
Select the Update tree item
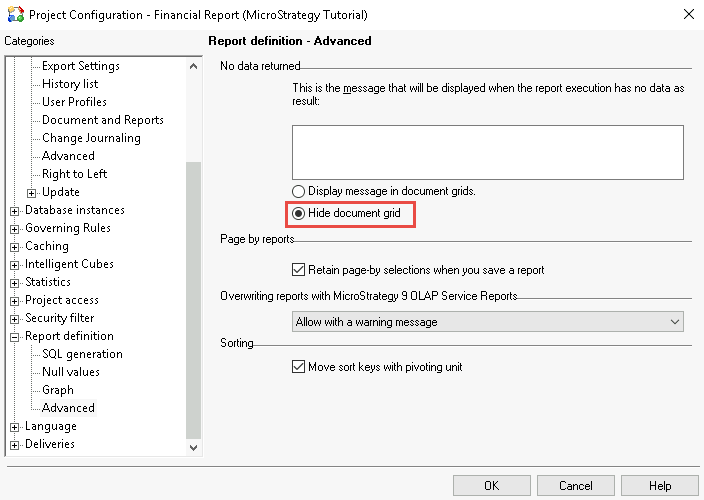coord(61,192)
